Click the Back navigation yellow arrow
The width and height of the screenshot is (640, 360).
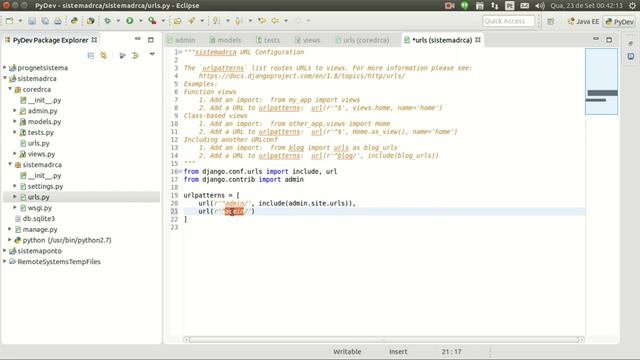275,20
